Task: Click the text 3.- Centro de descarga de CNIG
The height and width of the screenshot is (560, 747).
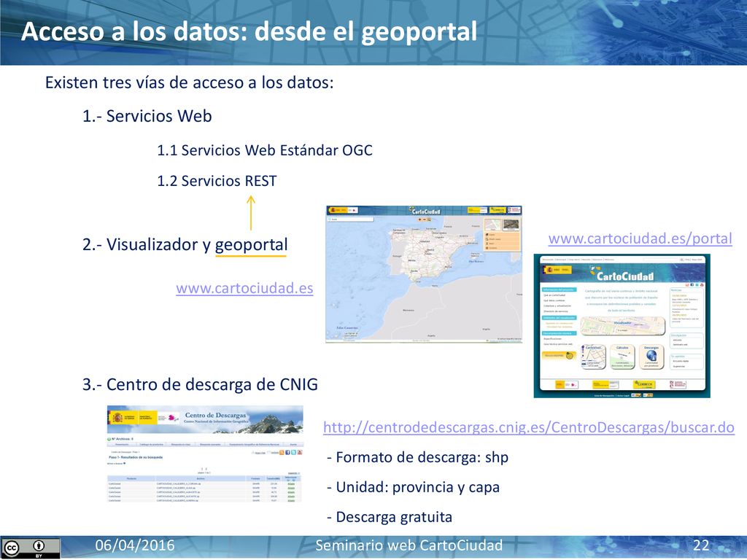Action: pos(200,384)
